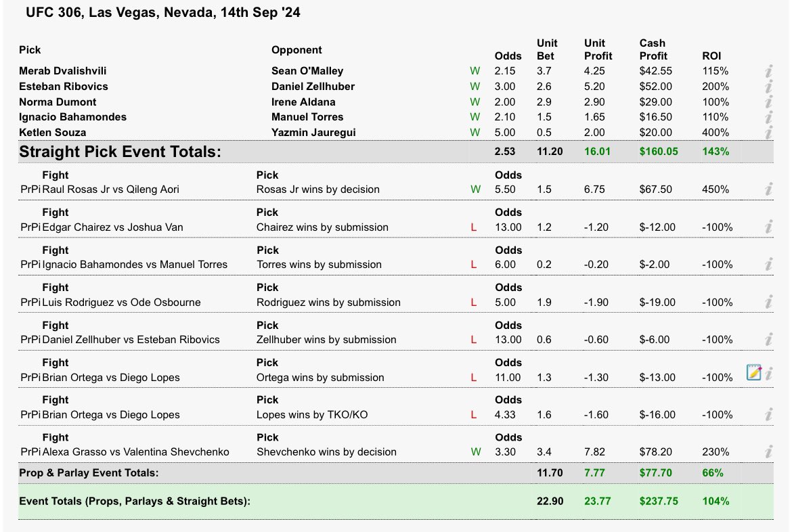This screenshot has height=532, width=792.
Task: Open info icon for Chairez submission prop
Action: point(768,227)
